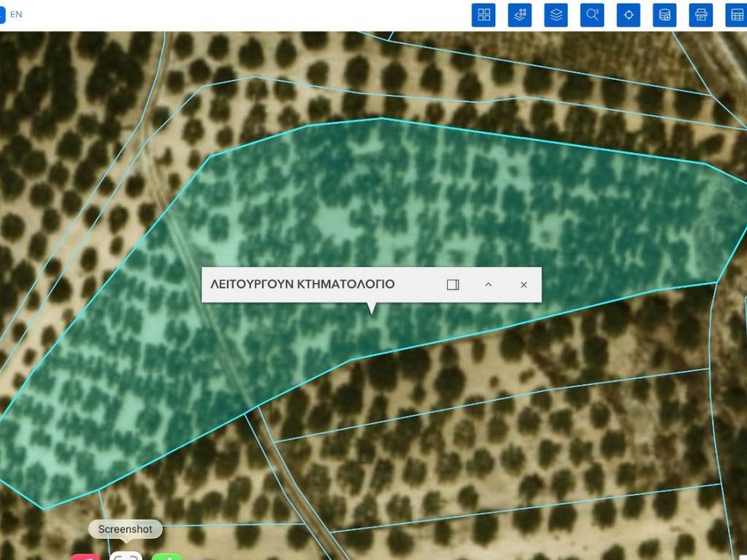Close the ΛΕΙΤΟΥΡΓΟΥΝ ΚΤΗΜΑΤΟΛΟΓΙΟ popup

[524, 284]
